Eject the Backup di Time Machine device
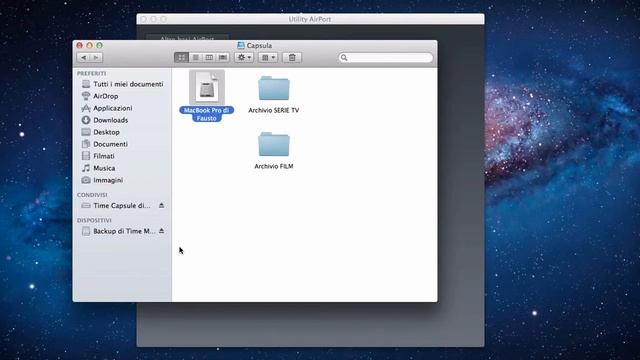 tap(162, 231)
